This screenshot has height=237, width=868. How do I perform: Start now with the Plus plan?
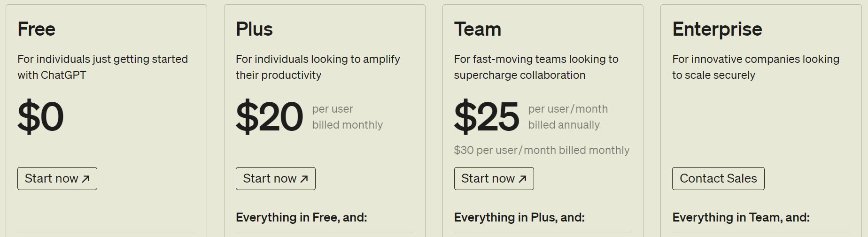(x=276, y=179)
